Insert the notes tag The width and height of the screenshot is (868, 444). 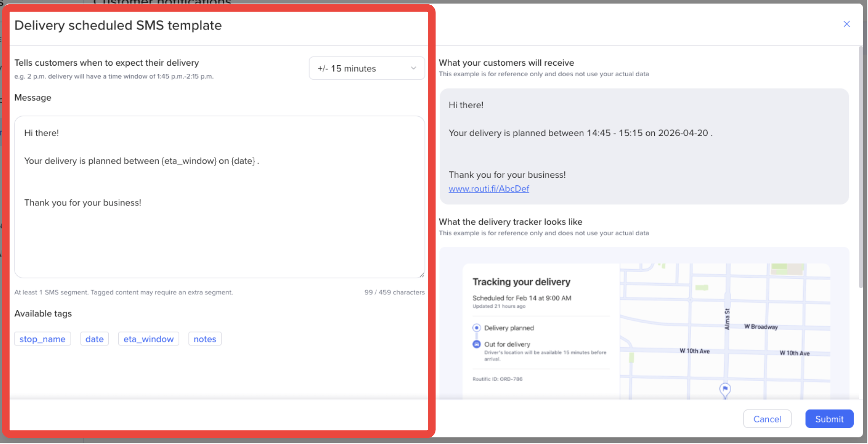(x=205, y=339)
